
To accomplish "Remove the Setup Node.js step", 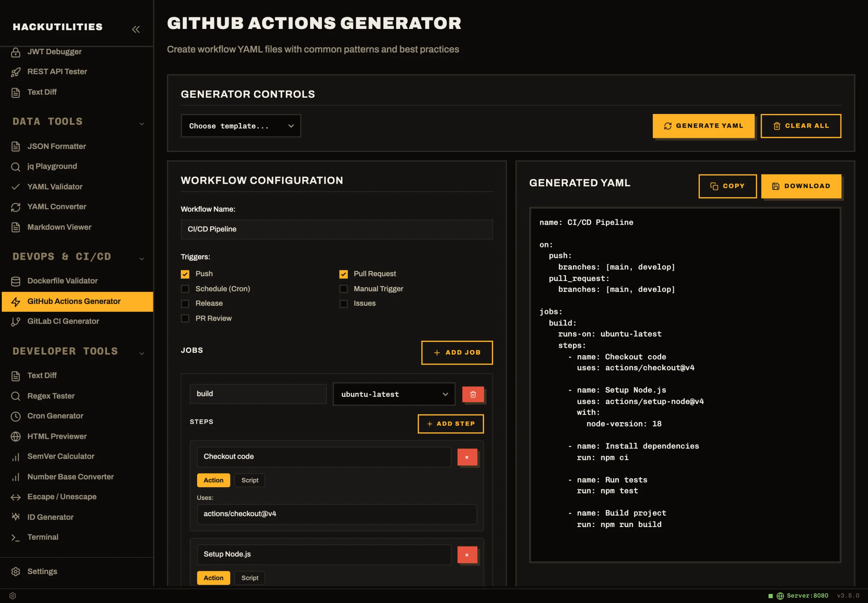I will coord(467,555).
